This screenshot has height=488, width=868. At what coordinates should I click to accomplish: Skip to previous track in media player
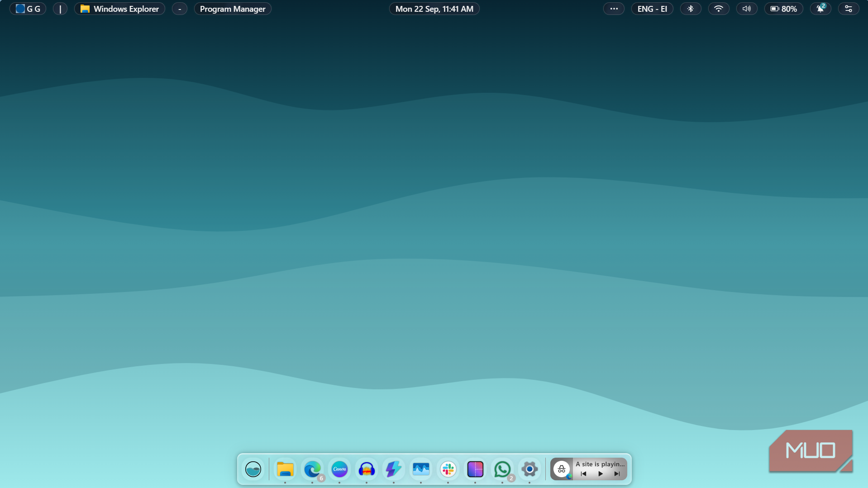coord(583,474)
